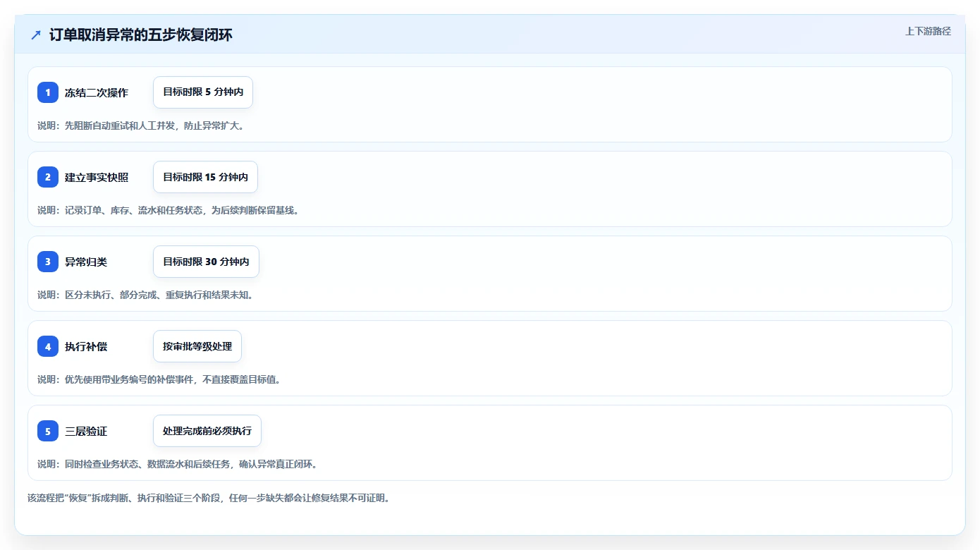Select the 执行补偿 step title
The height and width of the screenshot is (550, 980).
coord(86,346)
